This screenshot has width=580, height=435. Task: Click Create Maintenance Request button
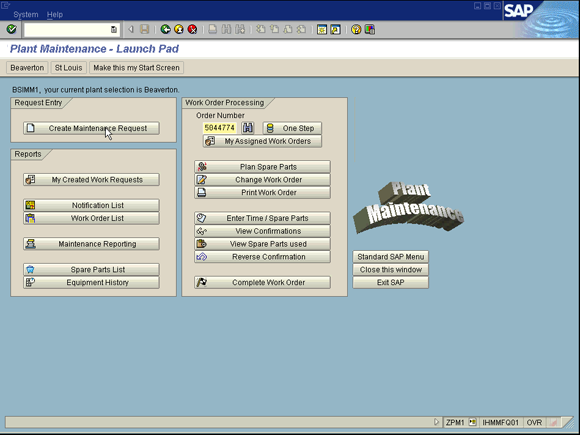click(x=91, y=128)
